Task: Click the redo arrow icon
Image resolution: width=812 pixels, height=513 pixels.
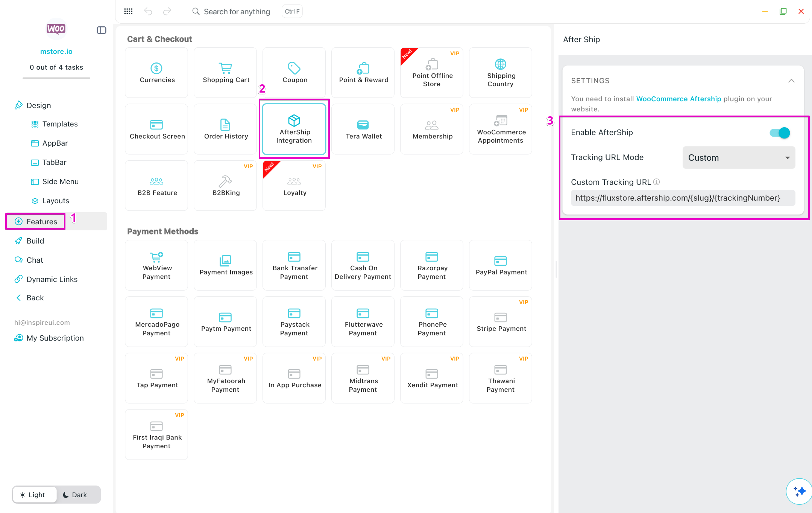Action: tap(167, 11)
